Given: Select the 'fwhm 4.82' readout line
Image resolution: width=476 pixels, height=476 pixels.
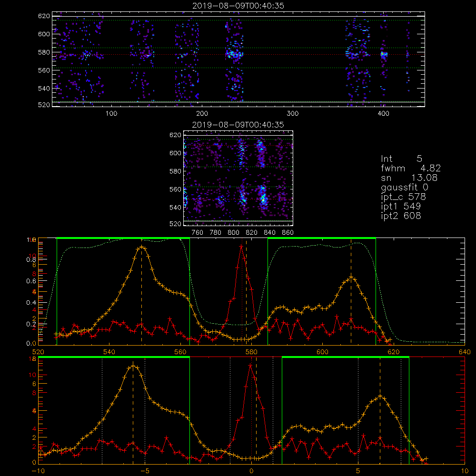Looking at the screenshot, I should point(411,168).
